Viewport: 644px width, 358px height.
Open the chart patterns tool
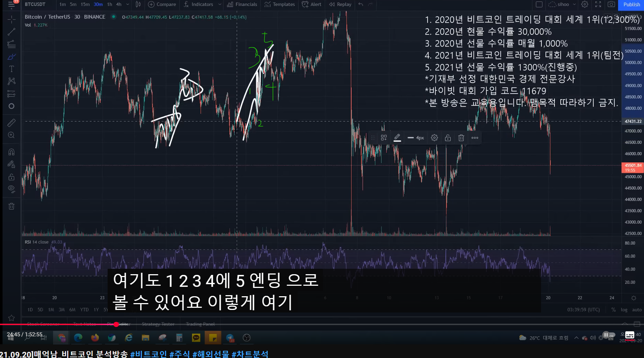[12, 81]
